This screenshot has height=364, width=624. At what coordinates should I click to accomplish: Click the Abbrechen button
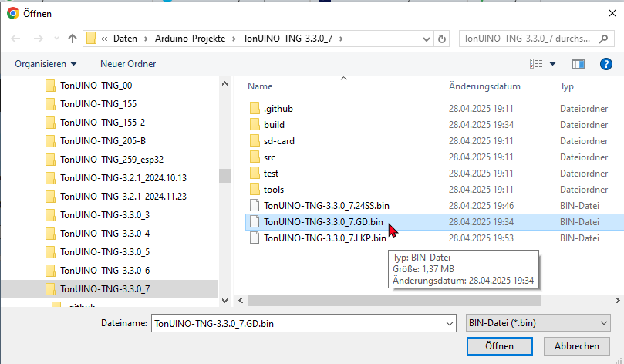pos(577,346)
